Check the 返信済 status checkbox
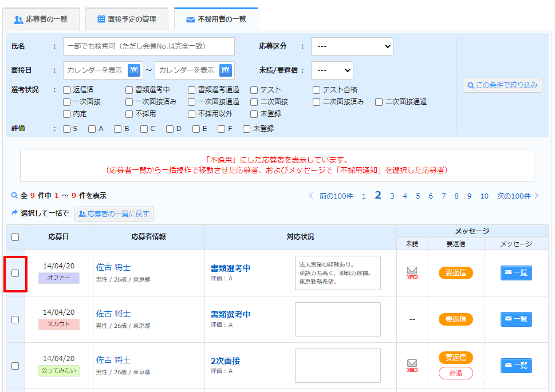 click(66, 90)
